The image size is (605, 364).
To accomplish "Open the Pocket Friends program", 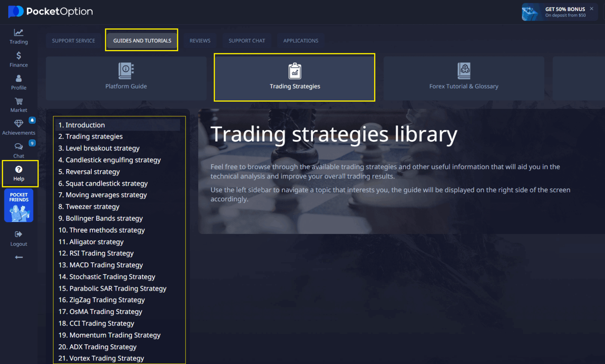I will 19,205.
